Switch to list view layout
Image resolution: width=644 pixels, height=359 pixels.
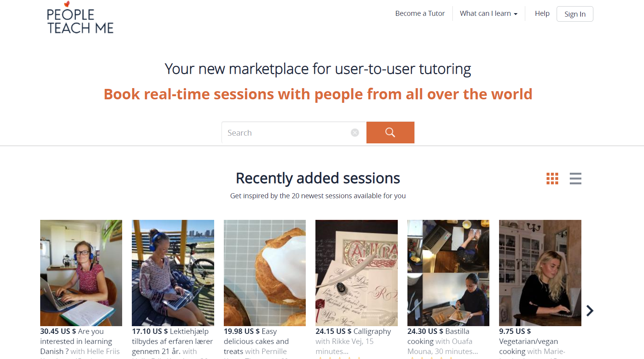click(575, 179)
